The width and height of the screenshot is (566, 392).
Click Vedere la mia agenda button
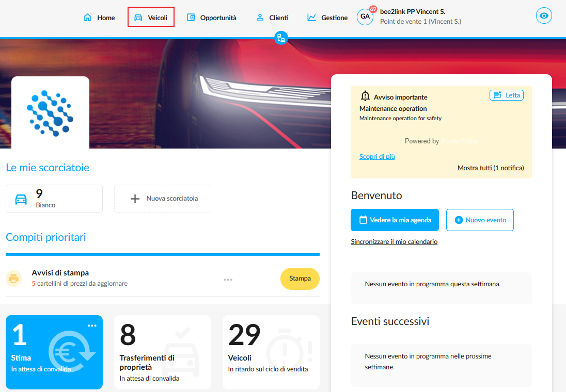tap(395, 220)
